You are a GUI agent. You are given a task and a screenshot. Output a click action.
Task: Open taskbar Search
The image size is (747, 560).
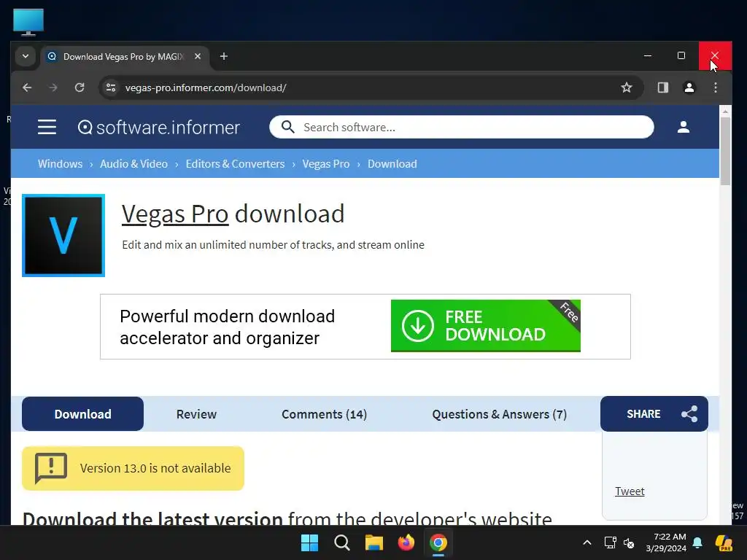342,542
